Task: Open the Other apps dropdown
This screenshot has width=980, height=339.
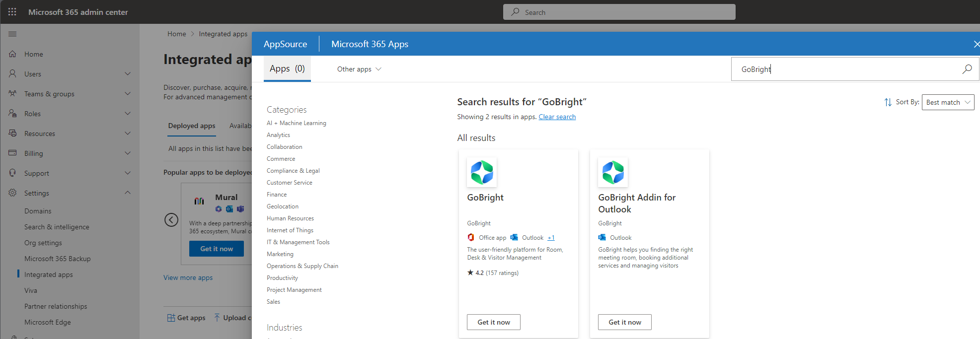Action: 359,69
